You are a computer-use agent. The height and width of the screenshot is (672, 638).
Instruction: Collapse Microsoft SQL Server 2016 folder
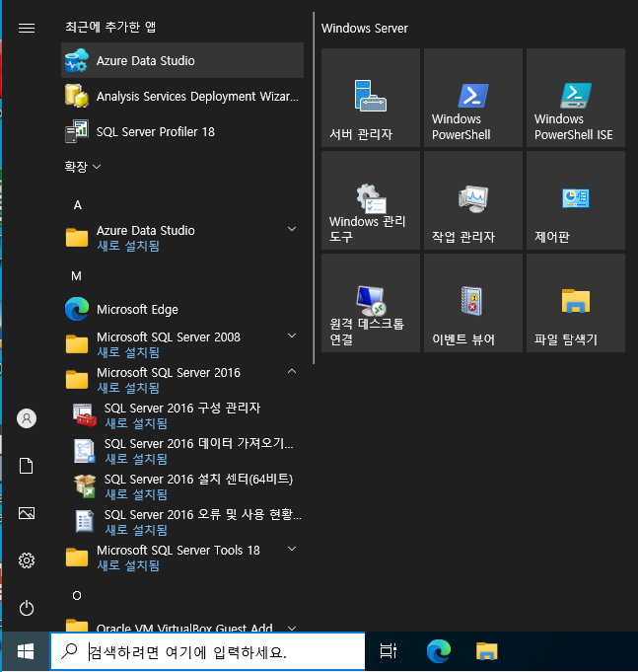pos(182,380)
